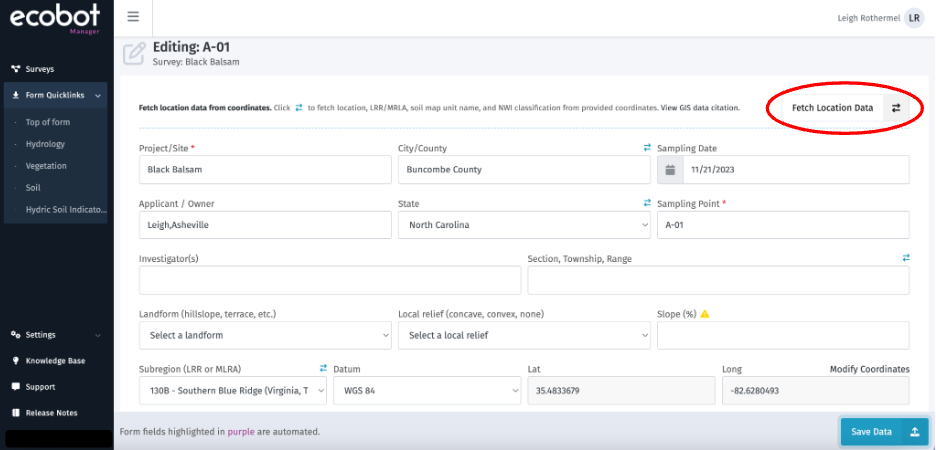Viewport: 936px width, 450px height.
Task: Click the Sampling Date calendar icon
Action: (x=670, y=170)
